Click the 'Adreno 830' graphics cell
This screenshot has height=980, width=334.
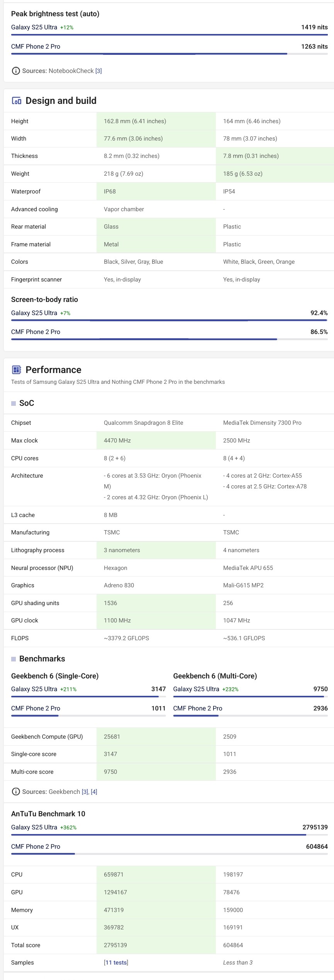click(156, 585)
